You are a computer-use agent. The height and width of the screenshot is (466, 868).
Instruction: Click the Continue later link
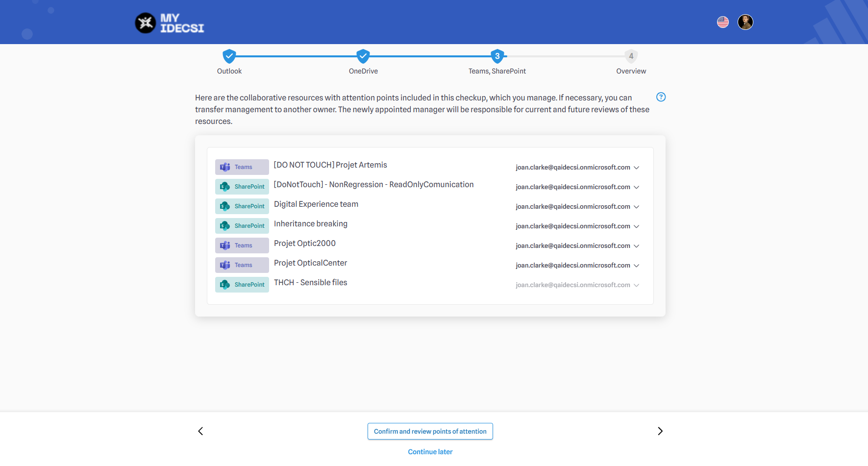(430, 452)
